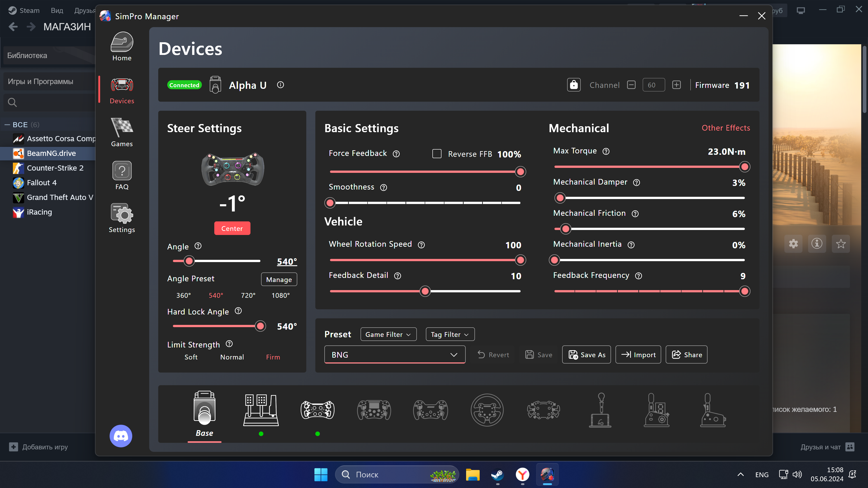Select the pedals device icon
Screen dimensions: 868x488
pyautogui.click(x=261, y=410)
